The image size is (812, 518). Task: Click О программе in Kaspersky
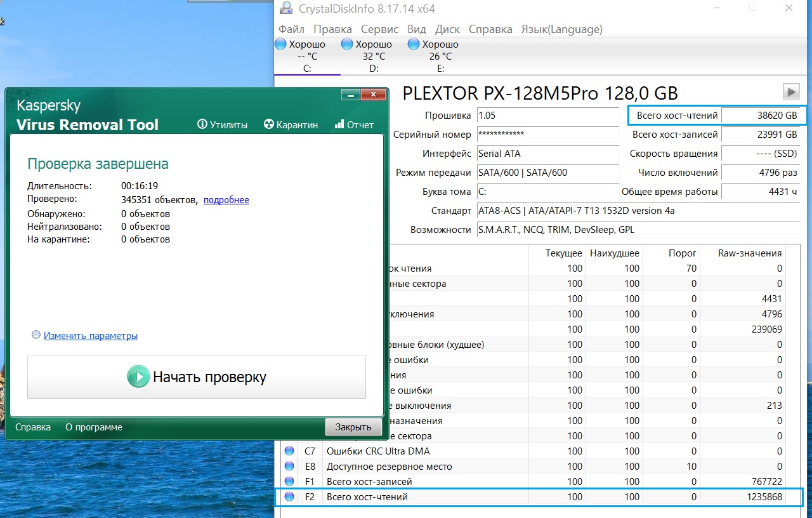click(94, 427)
